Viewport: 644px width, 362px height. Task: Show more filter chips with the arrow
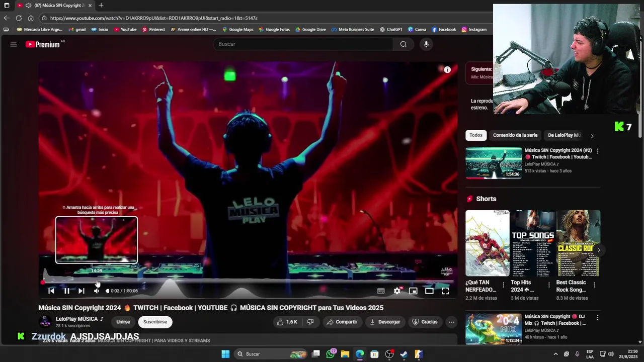(592, 136)
